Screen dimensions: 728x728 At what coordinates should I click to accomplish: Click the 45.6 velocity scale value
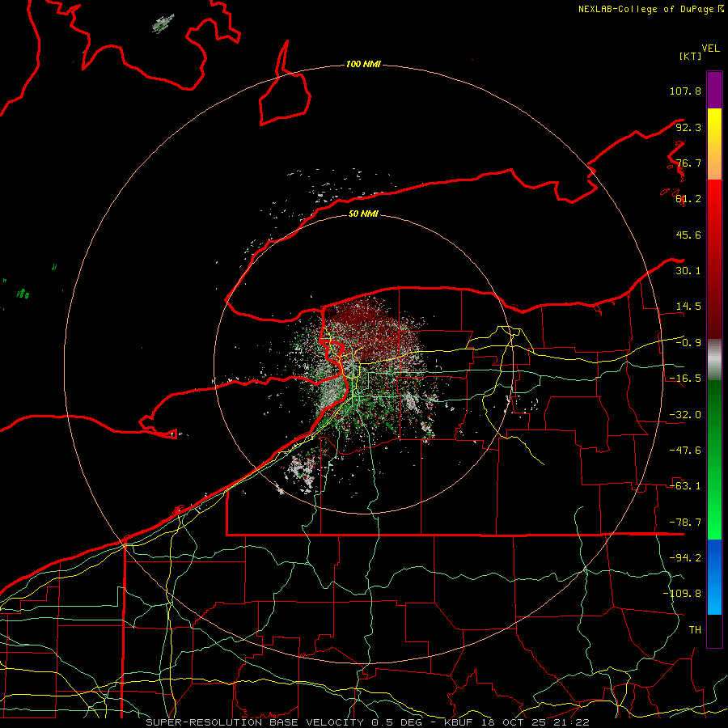(688, 235)
